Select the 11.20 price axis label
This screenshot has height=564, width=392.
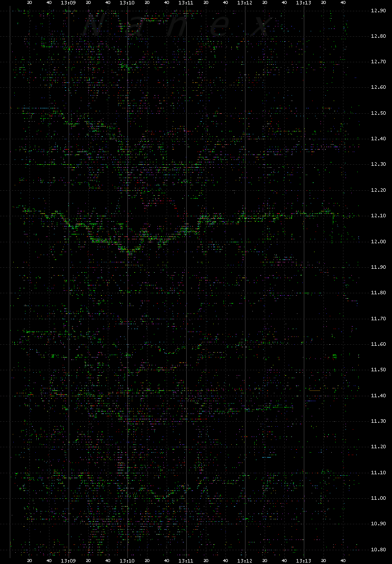click(378, 447)
